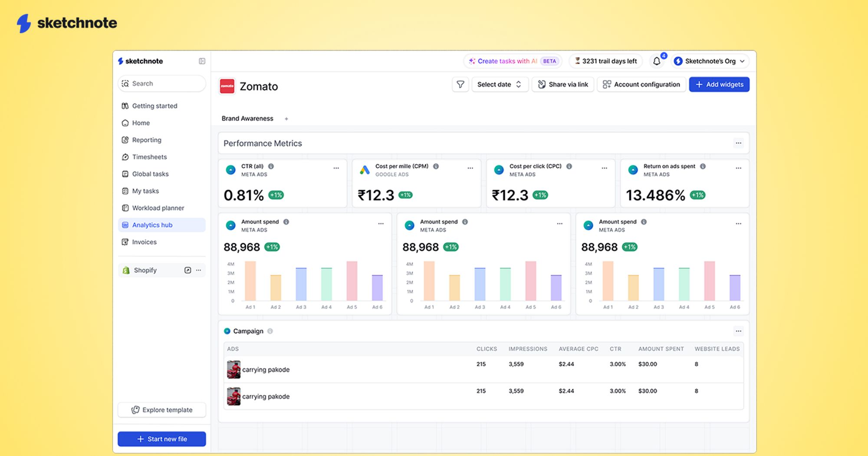Sort by CLICKS column header
The height and width of the screenshot is (456, 868).
coord(487,349)
